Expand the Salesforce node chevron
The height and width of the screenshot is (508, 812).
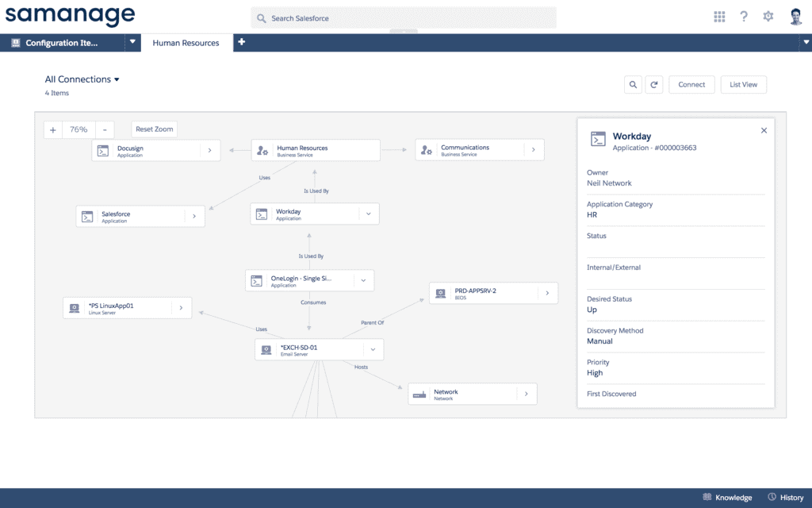click(194, 216)
